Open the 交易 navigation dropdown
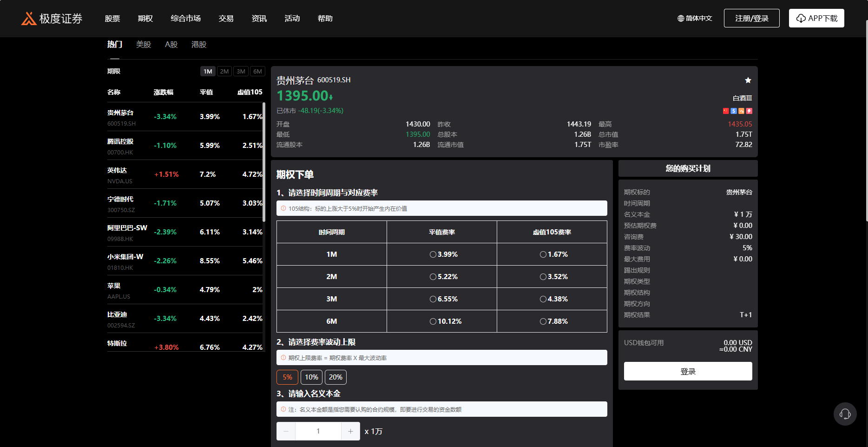Viewport: 868px width, 447px height. (226, 19)
